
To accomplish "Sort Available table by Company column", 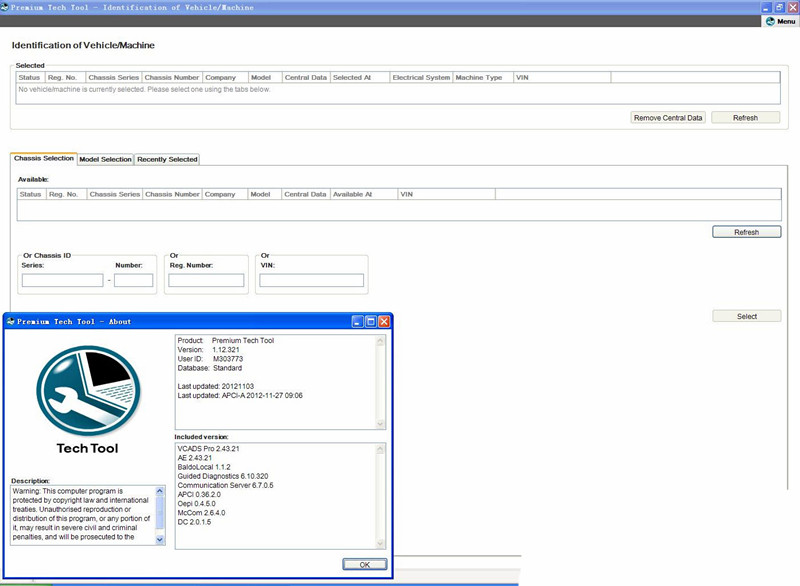I will click(225, 194).
